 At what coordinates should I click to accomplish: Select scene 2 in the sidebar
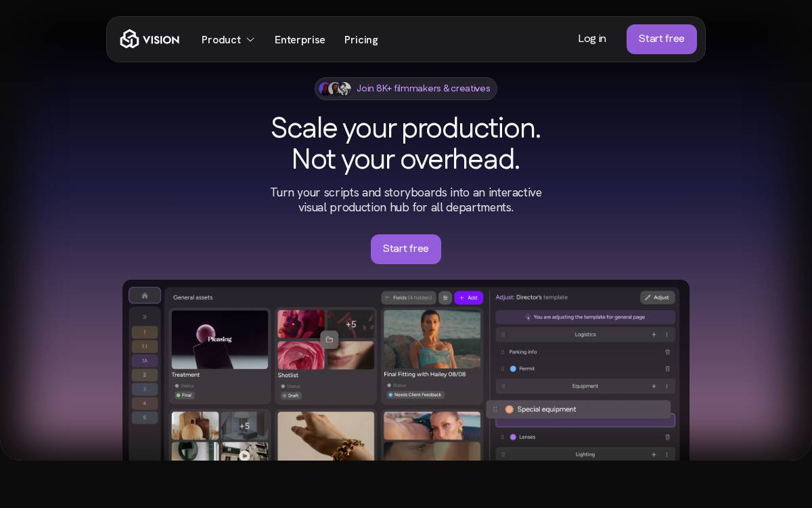(145, 375)
